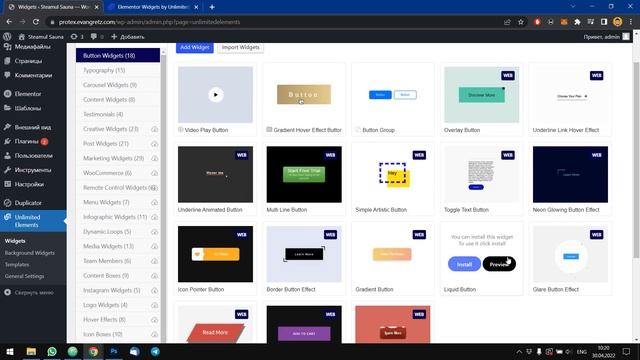Click the download icon beside WooCommerce

coord(154,173)
